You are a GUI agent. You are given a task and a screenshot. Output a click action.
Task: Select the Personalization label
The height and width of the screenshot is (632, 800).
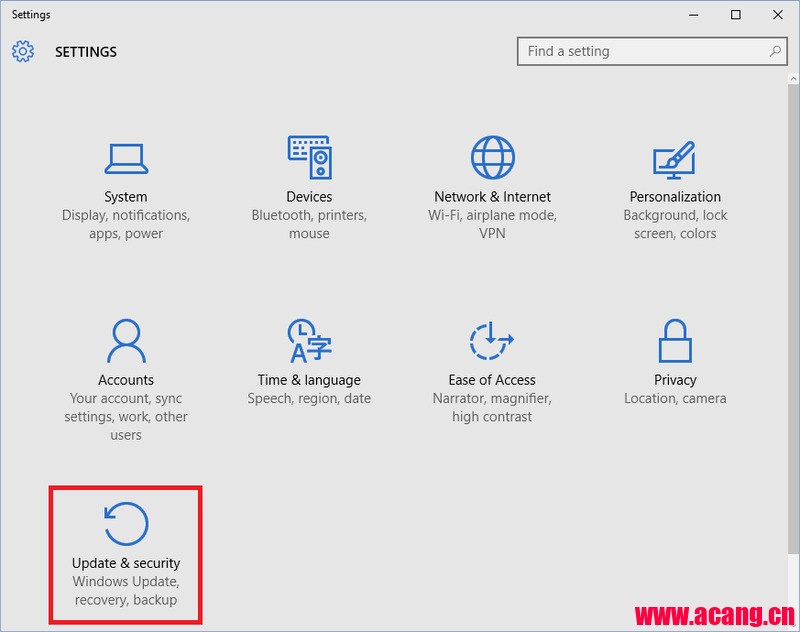click(x=675, y=197)
